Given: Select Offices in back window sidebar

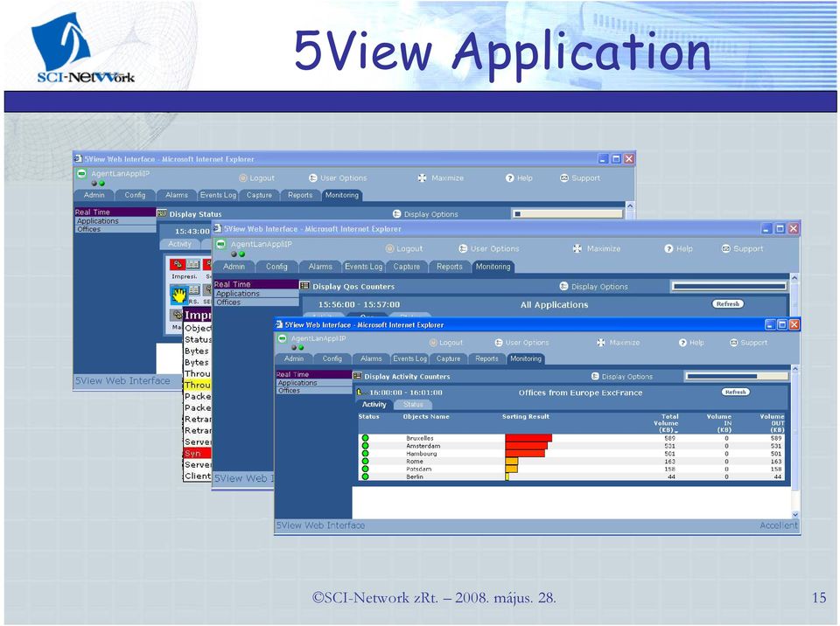Looking at the screenshot, I should coord(115,229).
